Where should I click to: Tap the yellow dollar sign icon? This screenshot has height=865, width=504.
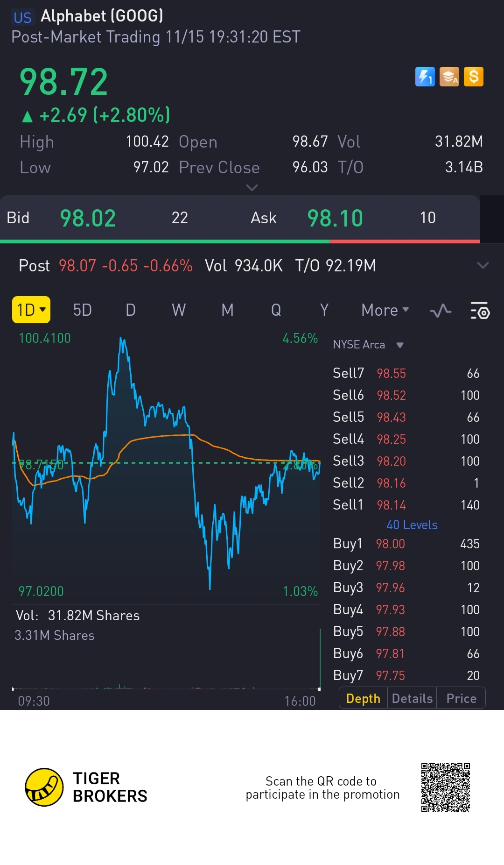pyautogui.click(x=474, y=77)
